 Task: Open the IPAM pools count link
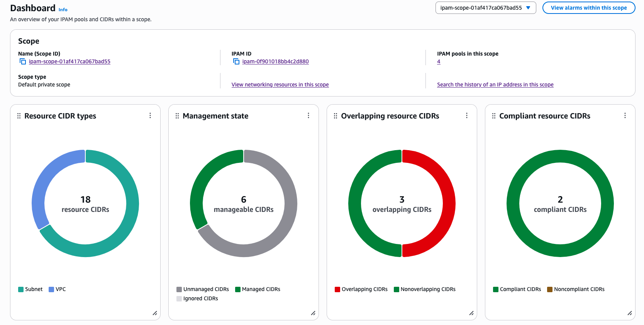pyautogui.click(x=439, y=62)
